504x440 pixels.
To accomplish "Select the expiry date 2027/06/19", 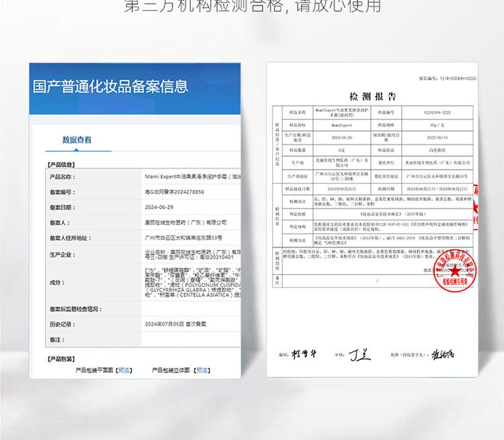I will coord(437,138).
